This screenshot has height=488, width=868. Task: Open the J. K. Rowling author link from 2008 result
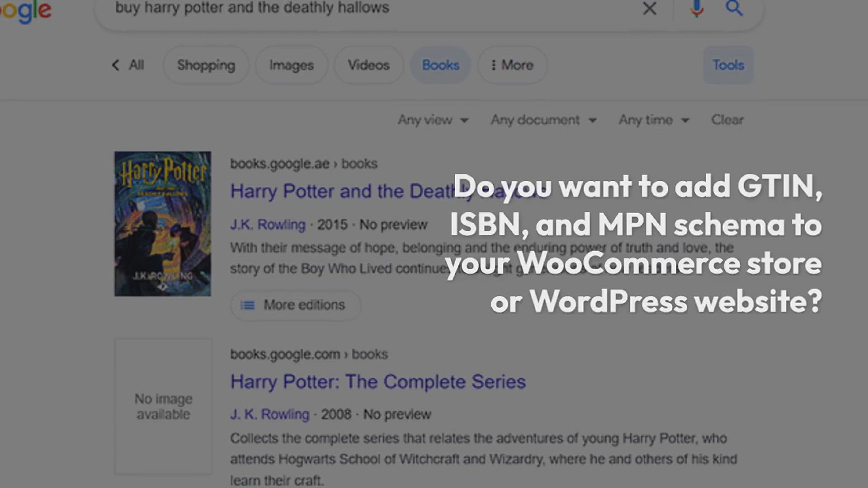click(269, 414)
